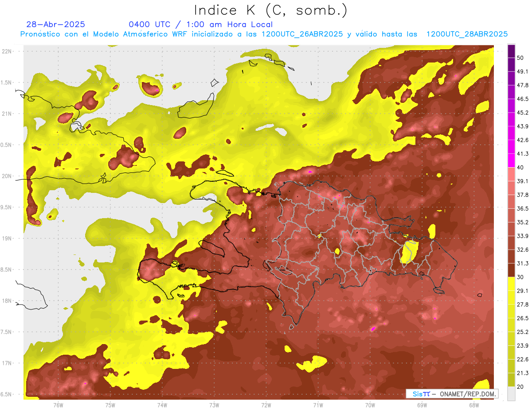Click the '22N' latitude label
The width and height of the screenshot is (532, 411).
click(x=6, y=51)
